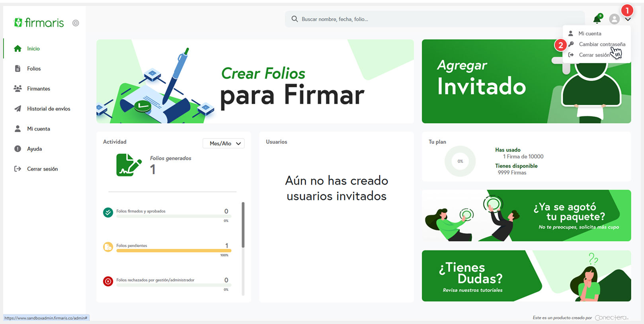The width and height of the screenshot is (644, 324).
Task: Click the "Tu plan" heading
Action: pos(437,142)
